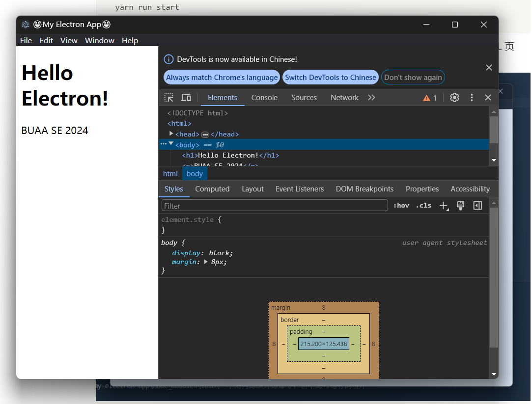Screen dimensions: 532x404
Task: Click the Styles pane scroll down arrow
Action: tap(494, 374)
